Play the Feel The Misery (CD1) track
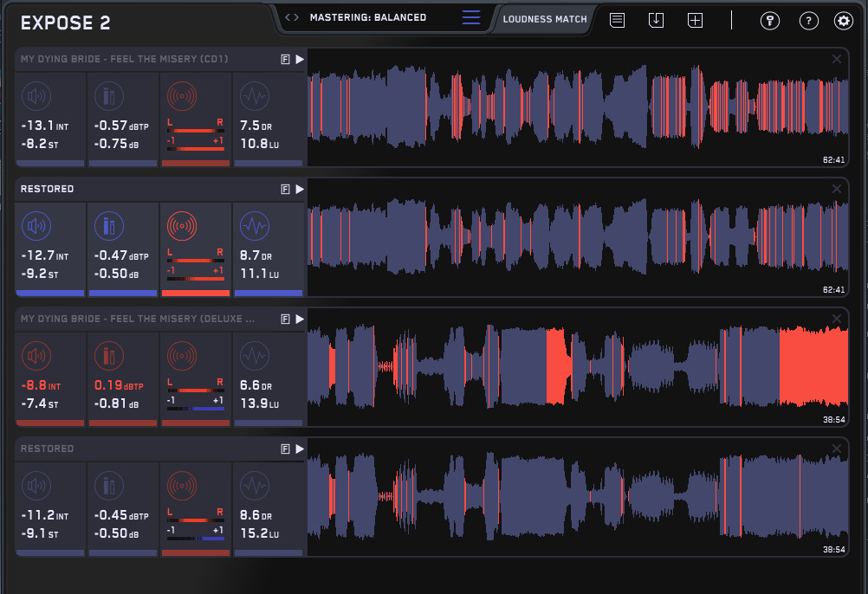This screenshot has width=868, height=594. (x=300, y=59)
